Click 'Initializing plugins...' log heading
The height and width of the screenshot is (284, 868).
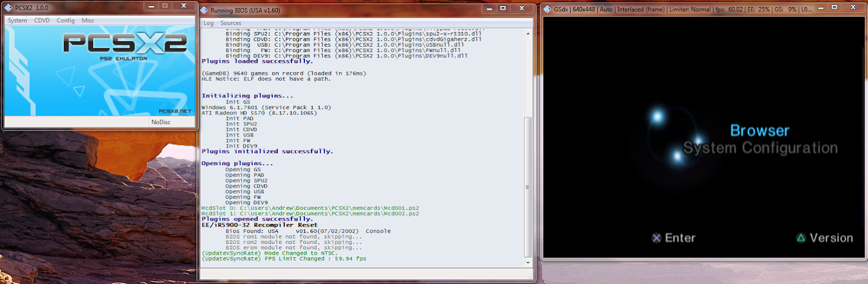pos(247,96)
